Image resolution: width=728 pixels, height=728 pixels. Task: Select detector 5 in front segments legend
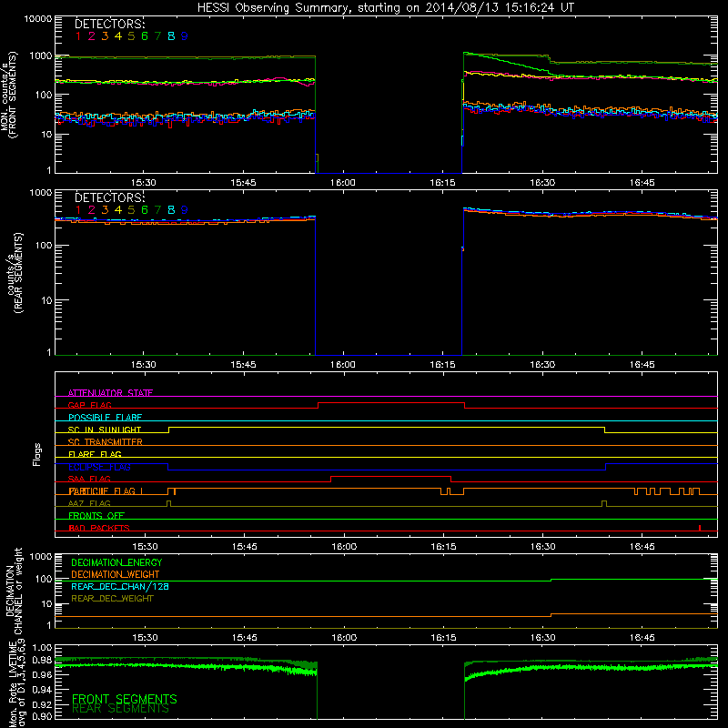(x=131, y=36)
